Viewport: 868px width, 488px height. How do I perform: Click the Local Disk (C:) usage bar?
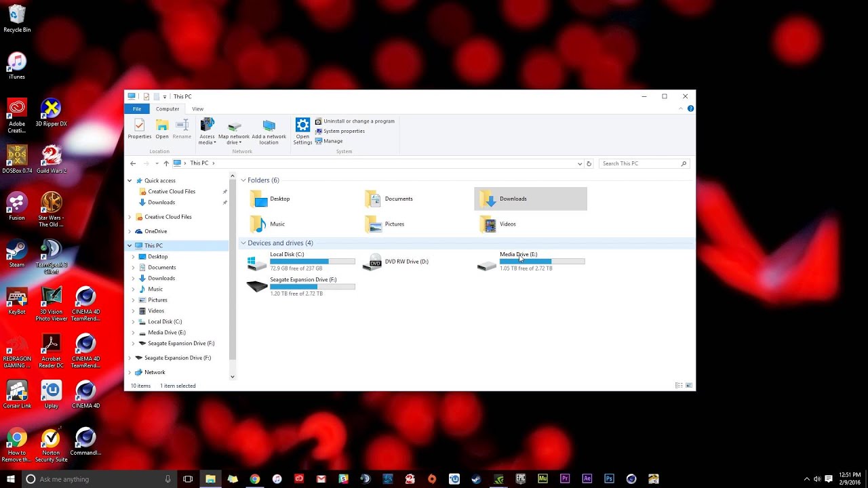(x=313, y=262)
